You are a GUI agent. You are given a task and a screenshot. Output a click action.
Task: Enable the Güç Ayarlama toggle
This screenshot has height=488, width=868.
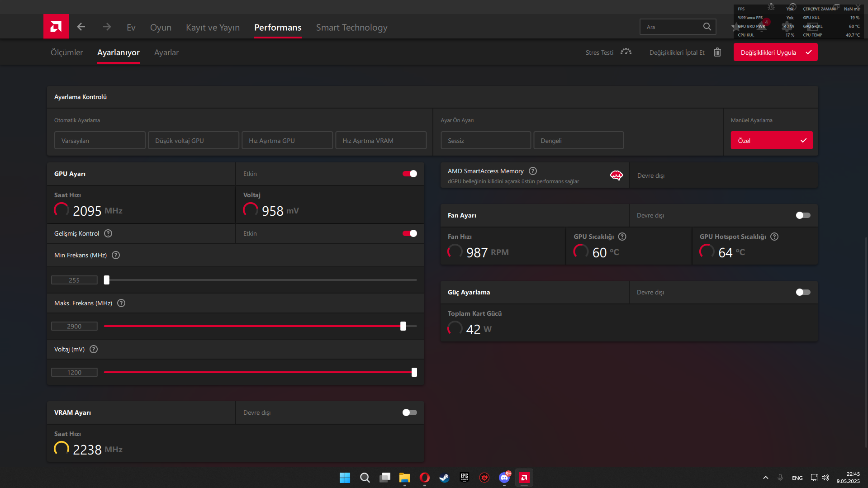(x=803, y=292)
